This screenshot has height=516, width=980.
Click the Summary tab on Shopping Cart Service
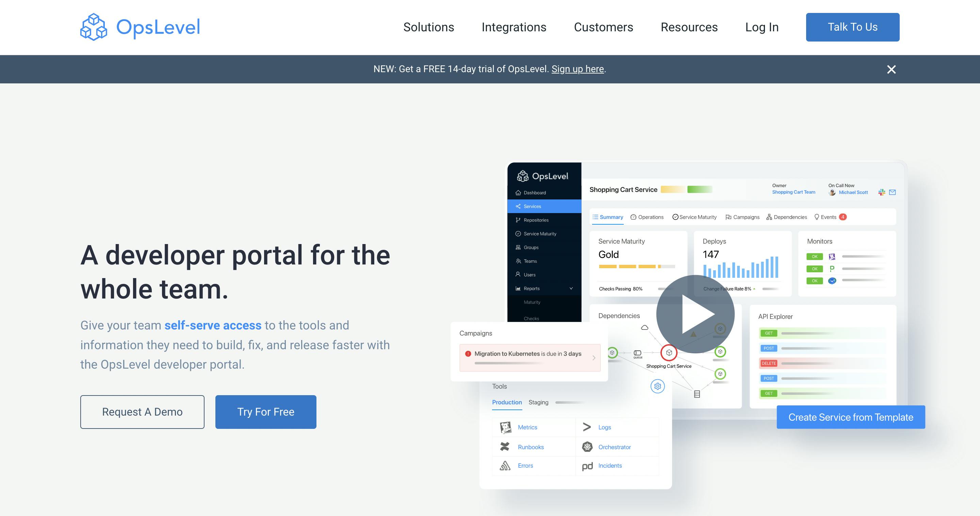point(608,216)
